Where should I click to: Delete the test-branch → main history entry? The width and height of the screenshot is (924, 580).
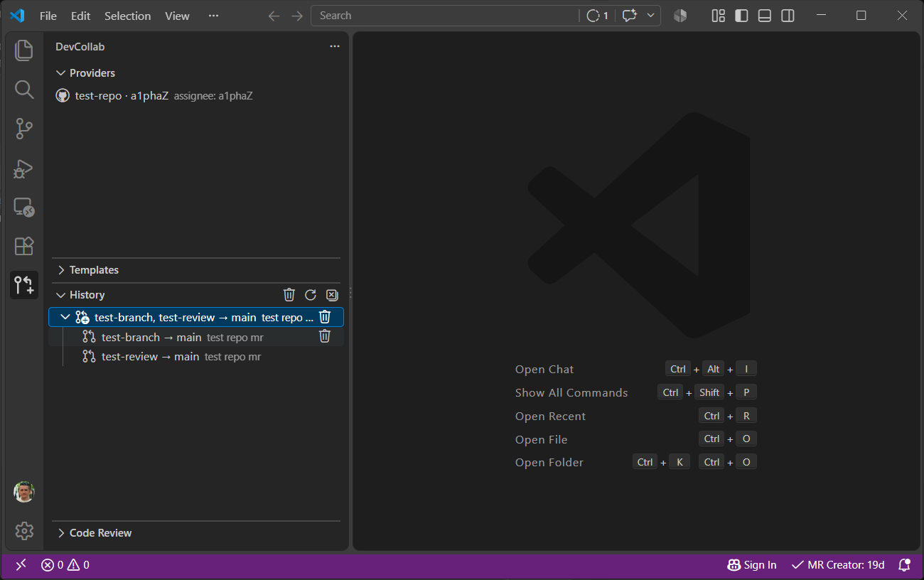[x=325, y=337]
